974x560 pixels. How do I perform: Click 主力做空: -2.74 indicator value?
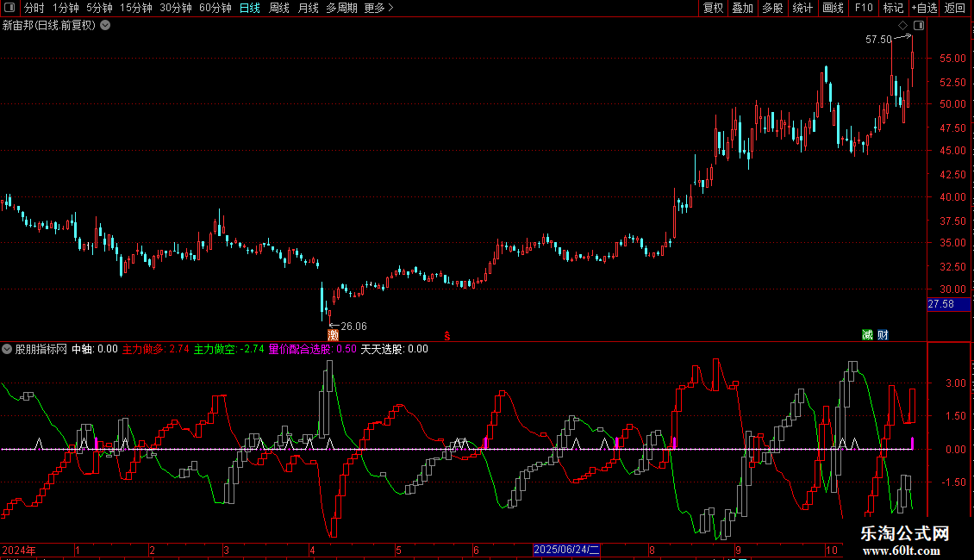coord(228,349)
